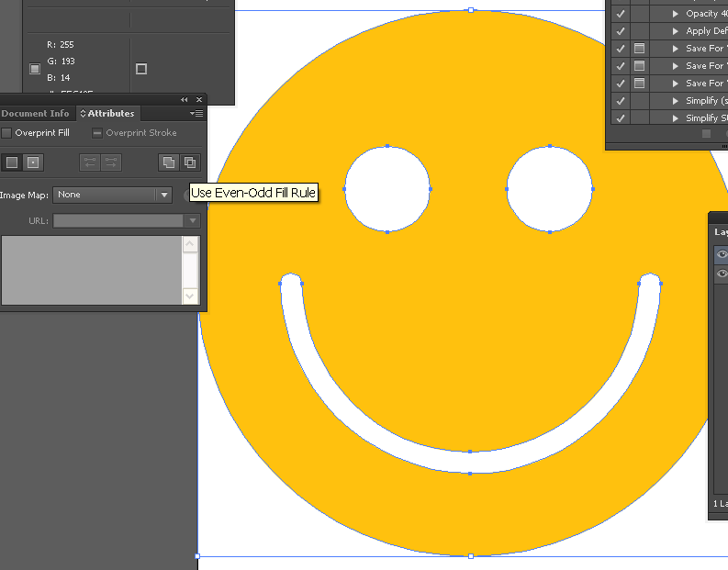Collapse the Attributes panel with double-arrow icon
The height and width of the screenshot is (570, 728).
pyautogui.click(x=185, y=99)
